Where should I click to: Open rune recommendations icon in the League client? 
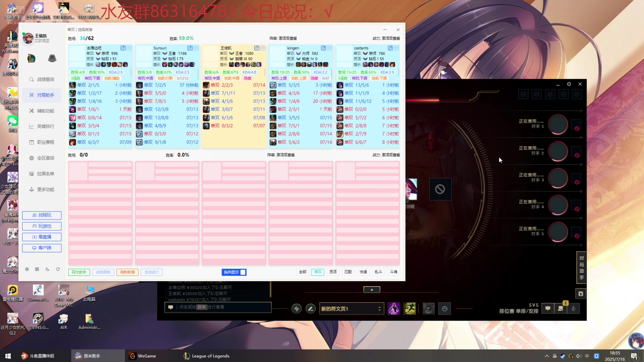pyautogui.click(x=297, y=309)
